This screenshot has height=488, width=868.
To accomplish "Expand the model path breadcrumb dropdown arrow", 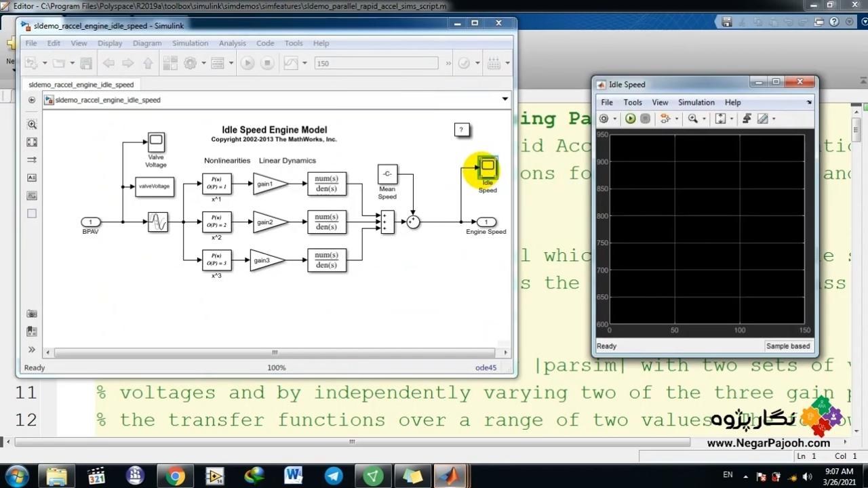I will [x=505, y=99].
